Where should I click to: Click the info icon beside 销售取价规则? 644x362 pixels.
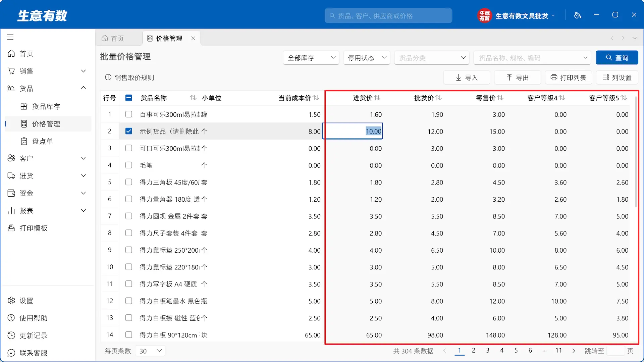tap(108, 77)
